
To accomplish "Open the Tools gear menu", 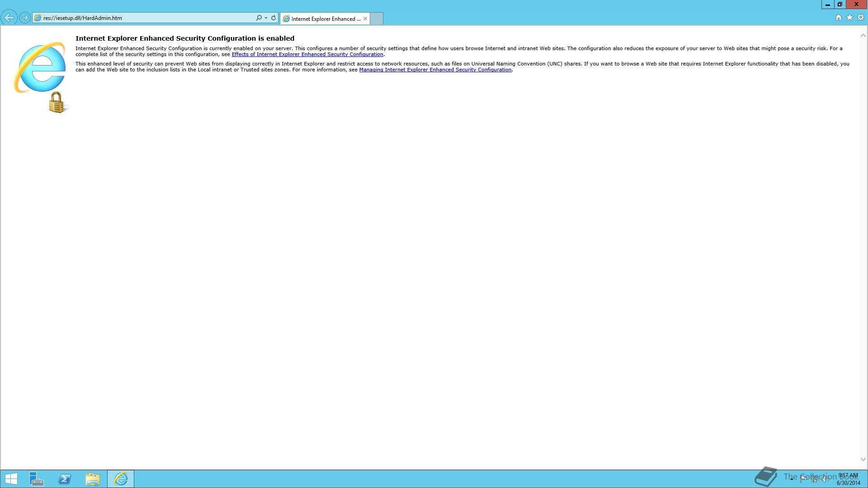I will [861, 18].
